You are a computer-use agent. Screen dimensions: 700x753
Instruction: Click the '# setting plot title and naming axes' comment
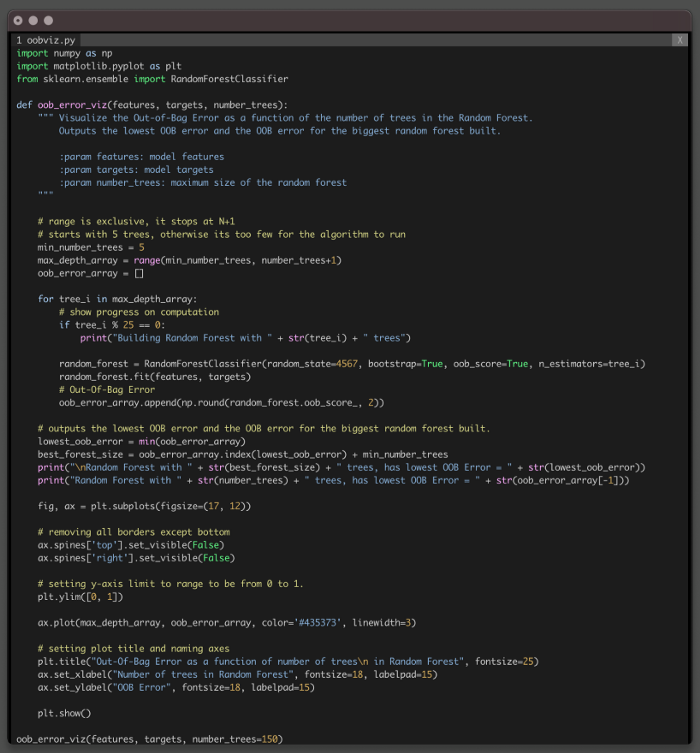pyautogui.click(x=133, y=649)
